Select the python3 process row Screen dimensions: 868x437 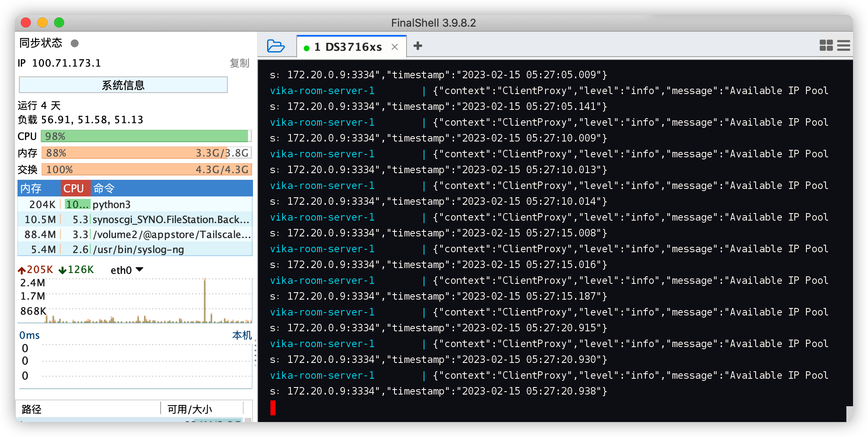(135, 204)
